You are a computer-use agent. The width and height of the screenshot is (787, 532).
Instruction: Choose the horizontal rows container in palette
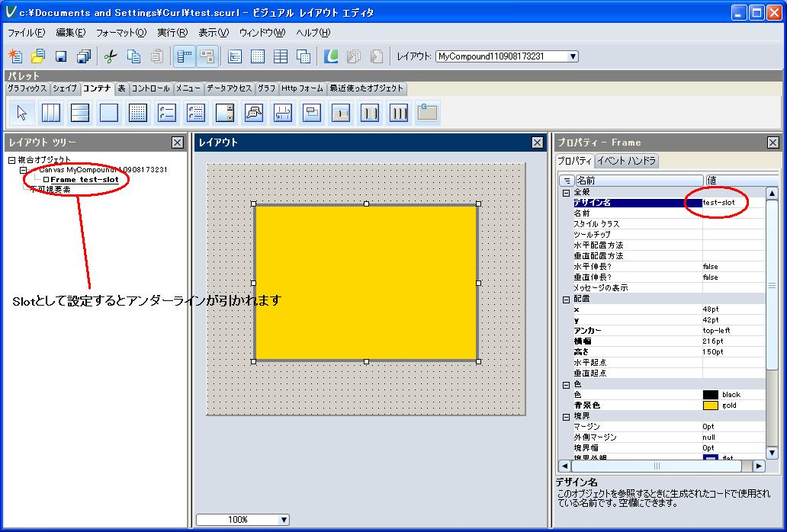point(80,113)
